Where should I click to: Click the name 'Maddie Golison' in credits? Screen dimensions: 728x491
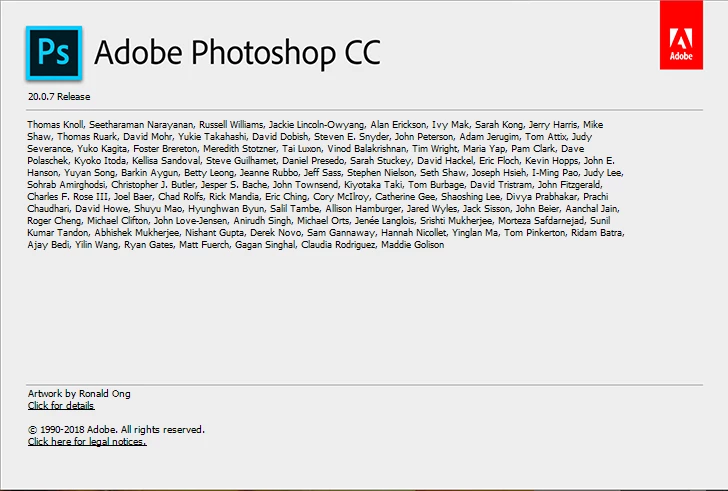click(412, 245)
